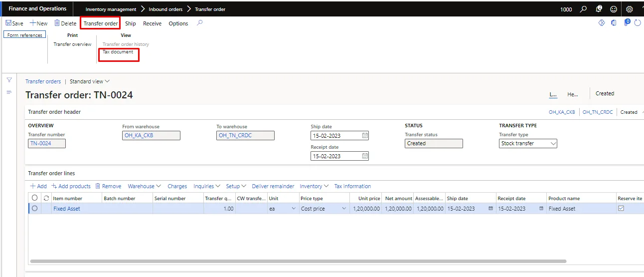Open the OH_TN_CRDC to warehouse link

[234, 135]
